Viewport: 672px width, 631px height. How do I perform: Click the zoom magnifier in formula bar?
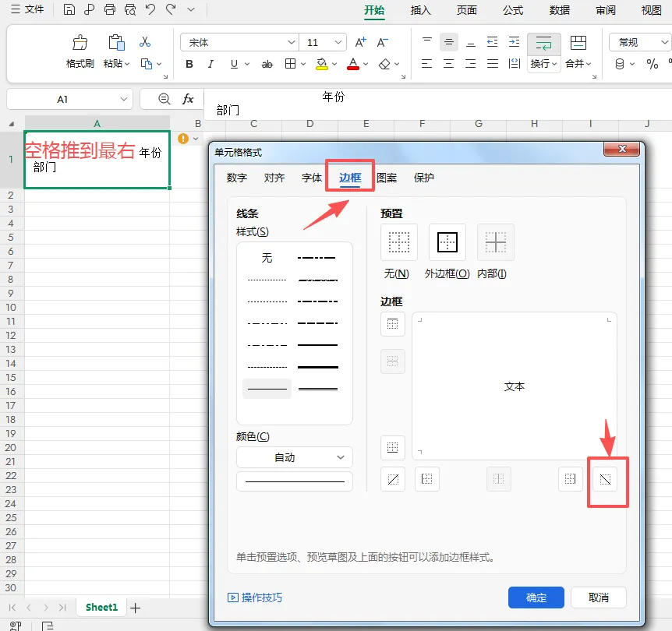(x=164, y=99)
